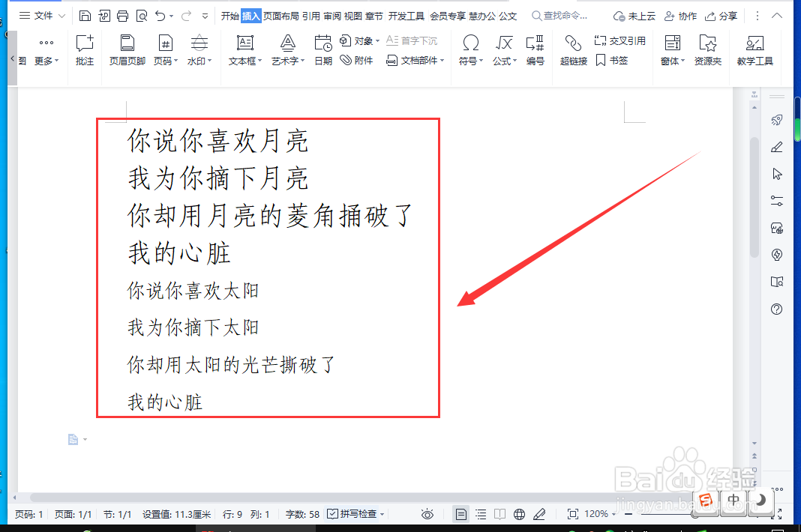The height and width of the screenshot is (532, 801).
Task: Click the 分享 button
Action: pyautogui.click(x=721, y=16)
